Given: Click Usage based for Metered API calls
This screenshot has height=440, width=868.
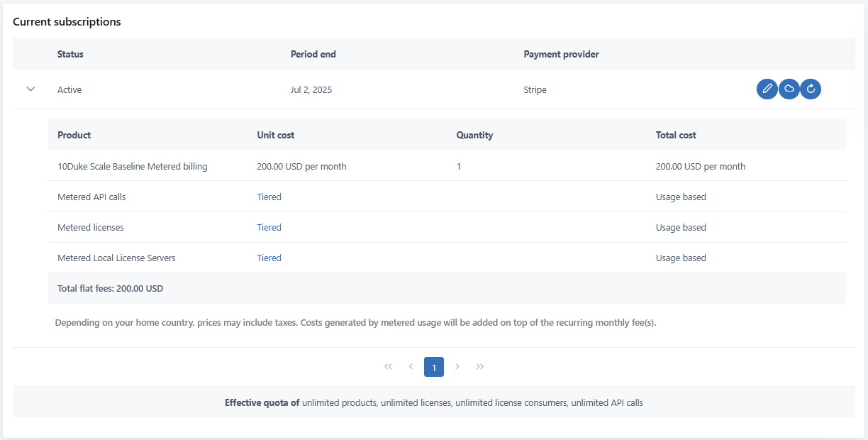Looking at the screenshot, I should pyautogui.click(x=681, y=197).
